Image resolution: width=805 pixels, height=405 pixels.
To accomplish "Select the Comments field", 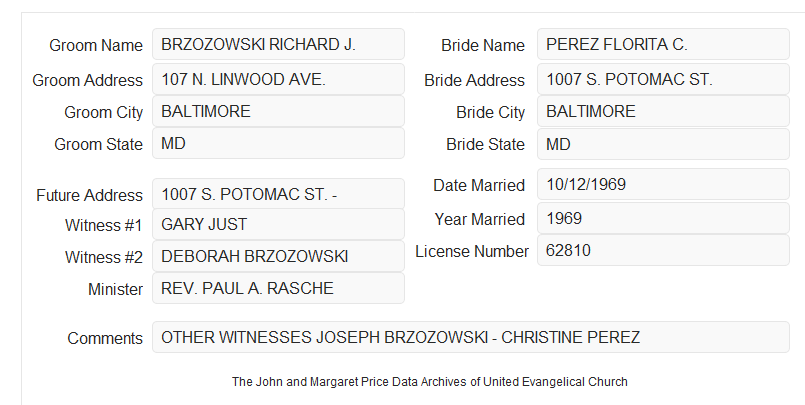I will pos(471,337).
